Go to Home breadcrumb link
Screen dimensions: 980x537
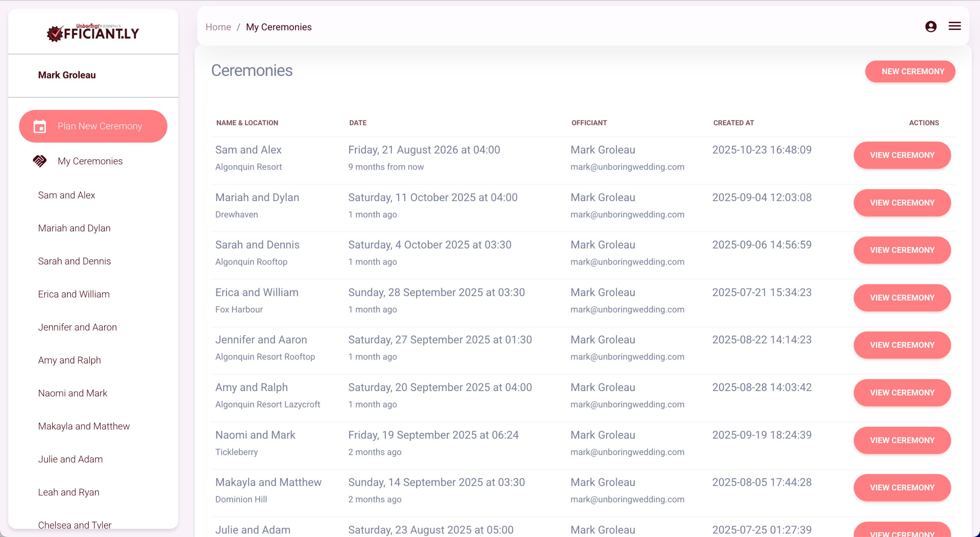218,27
